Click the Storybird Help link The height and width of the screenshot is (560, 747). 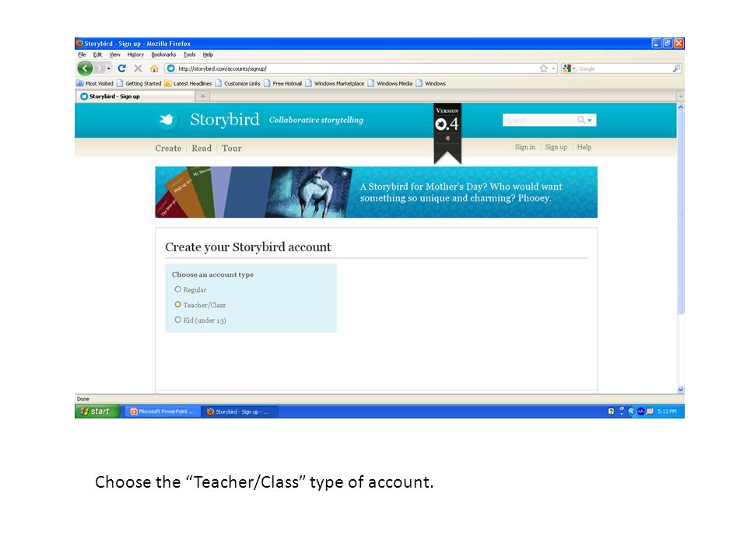pos(584,147)
